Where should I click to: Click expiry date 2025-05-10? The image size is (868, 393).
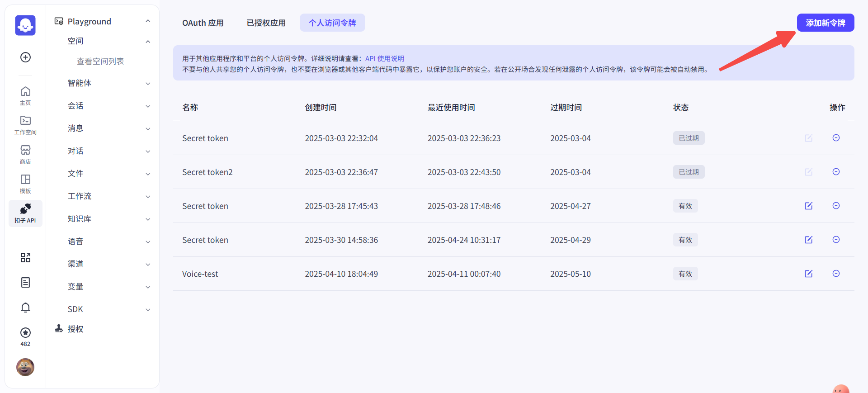pos(571,274)
